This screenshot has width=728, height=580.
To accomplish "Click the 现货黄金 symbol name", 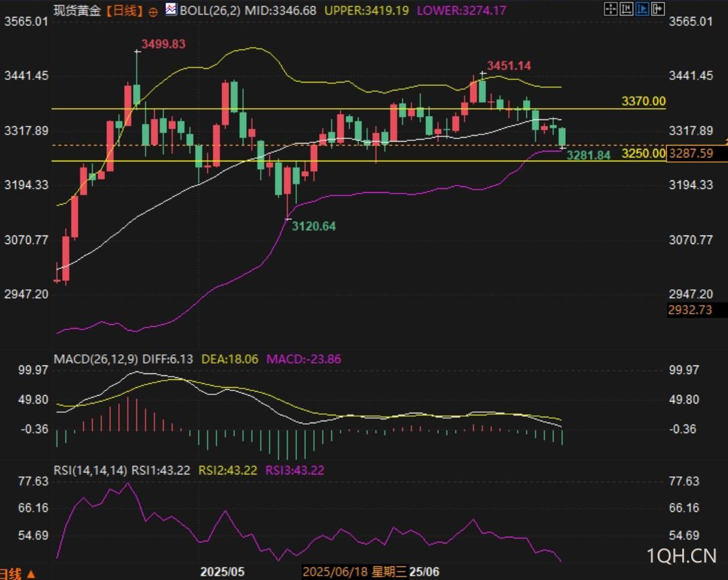I will click(77, 10).
